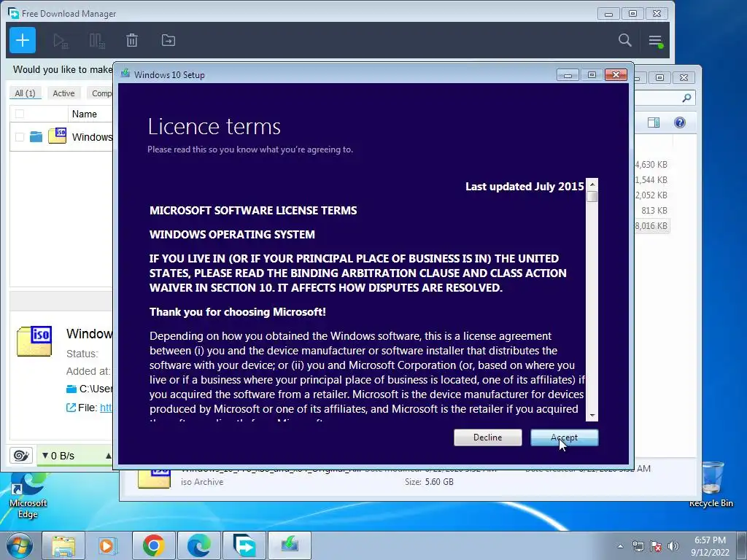Toggle the Explorer preview pane icon

(x=654, y=122)
